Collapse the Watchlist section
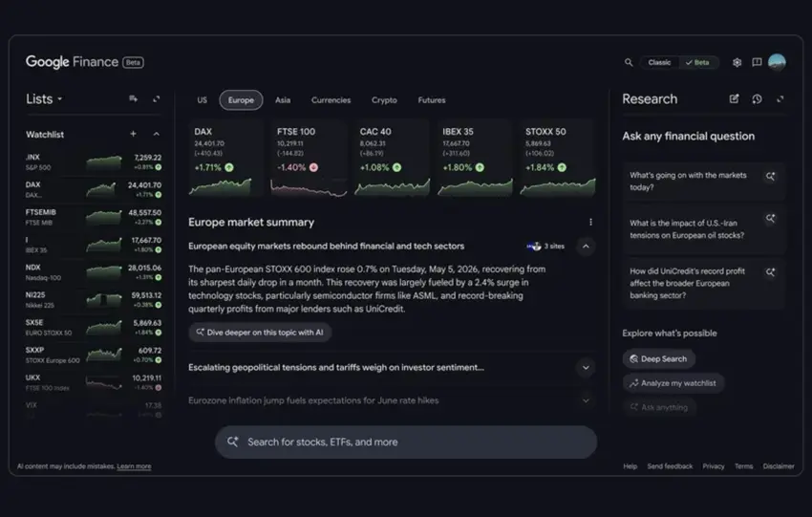The height and width of the screenshot is (517, 812). pos(157,134)
